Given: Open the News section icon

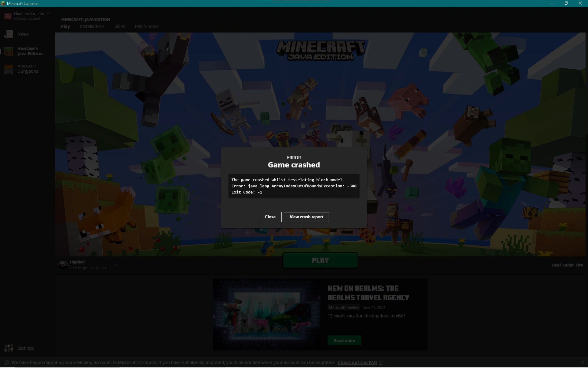Looking at the screenshot, I should tap(9, 34).
